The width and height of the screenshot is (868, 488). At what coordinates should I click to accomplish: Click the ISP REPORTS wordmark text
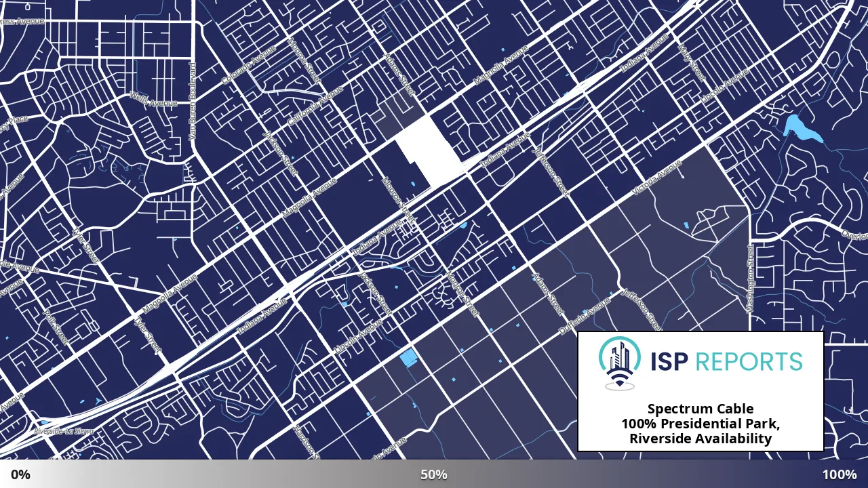(x=726, y=362)
